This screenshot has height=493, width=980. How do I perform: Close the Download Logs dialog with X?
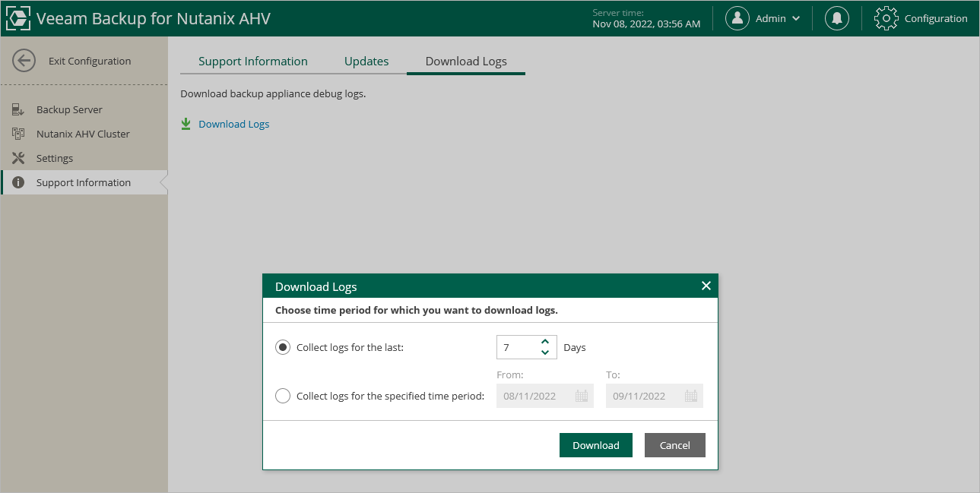pyautogui.click(x=706, y=286)
